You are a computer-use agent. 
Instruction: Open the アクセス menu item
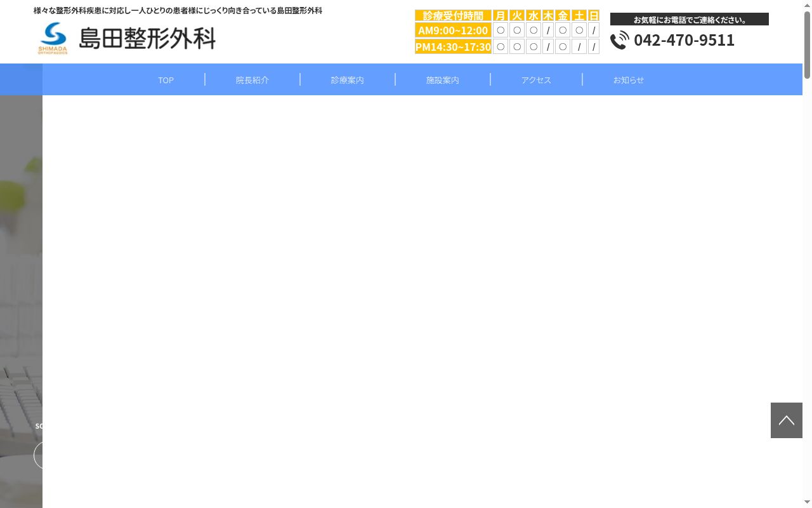coord(536,80)
